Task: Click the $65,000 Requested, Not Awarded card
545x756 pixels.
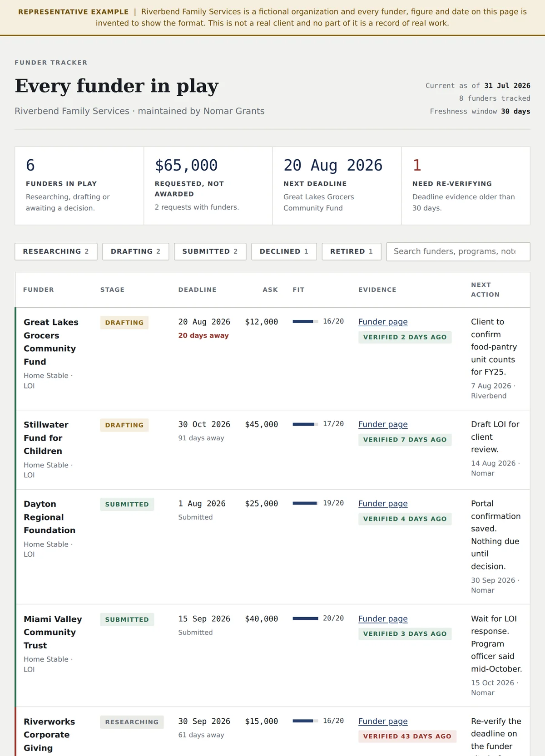Action: pos(208,186)
